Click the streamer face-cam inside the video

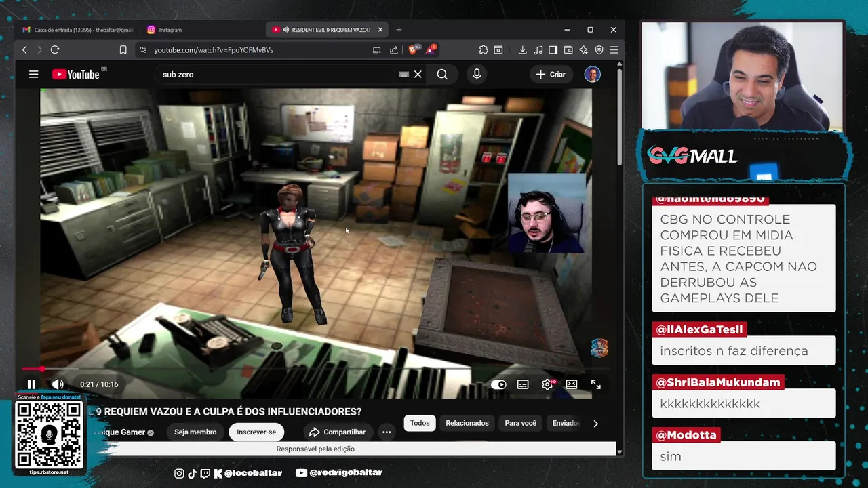(546, 213)
